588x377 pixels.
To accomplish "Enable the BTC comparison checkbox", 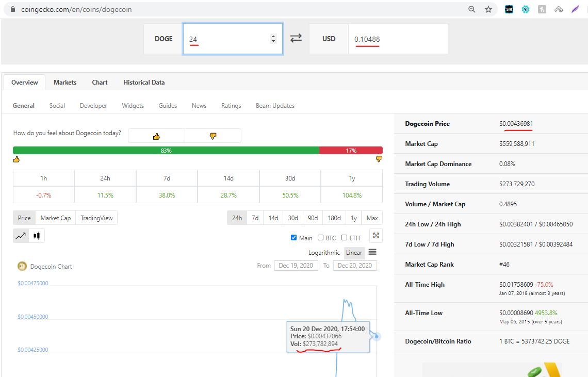I will (x=320, y=238).
